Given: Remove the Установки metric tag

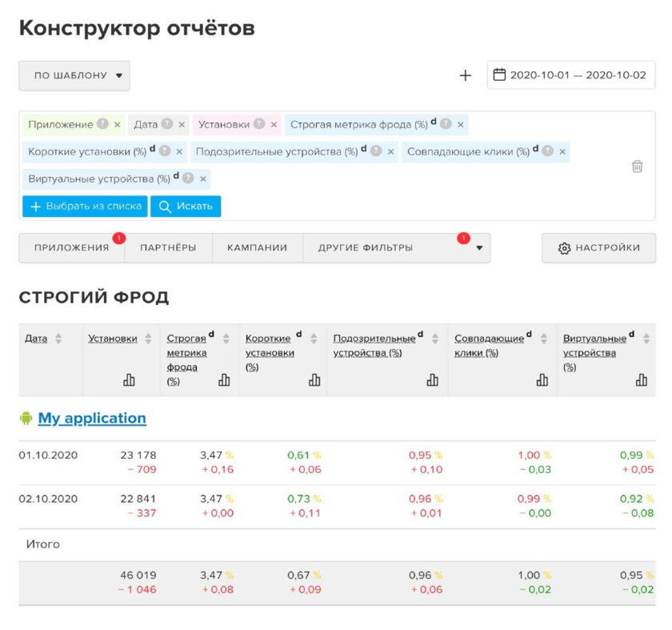Looking at the screenshot, I should (x=274, y=125).
